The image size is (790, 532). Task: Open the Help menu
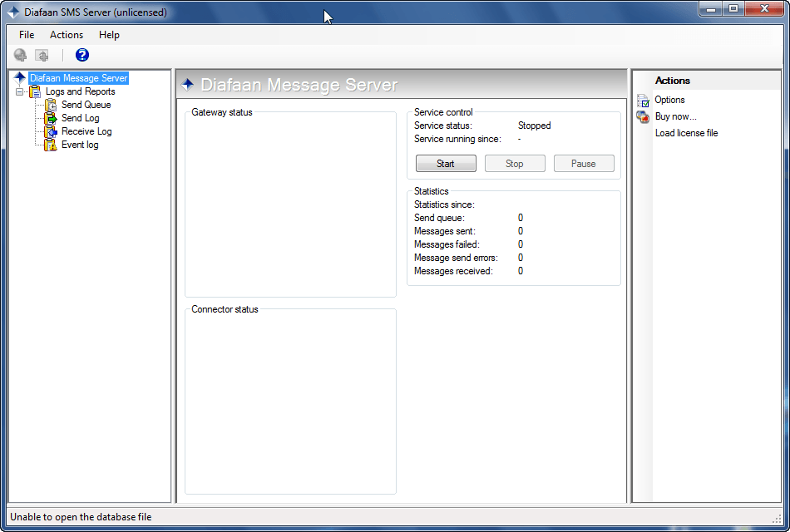(x=109, y=35)
